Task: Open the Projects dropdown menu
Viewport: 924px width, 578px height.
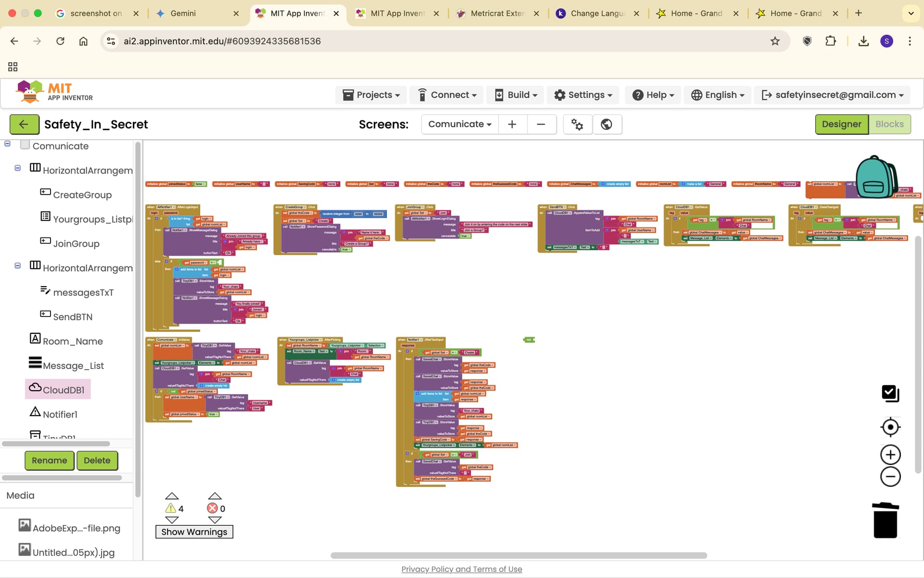Action: tap(371, 95)
